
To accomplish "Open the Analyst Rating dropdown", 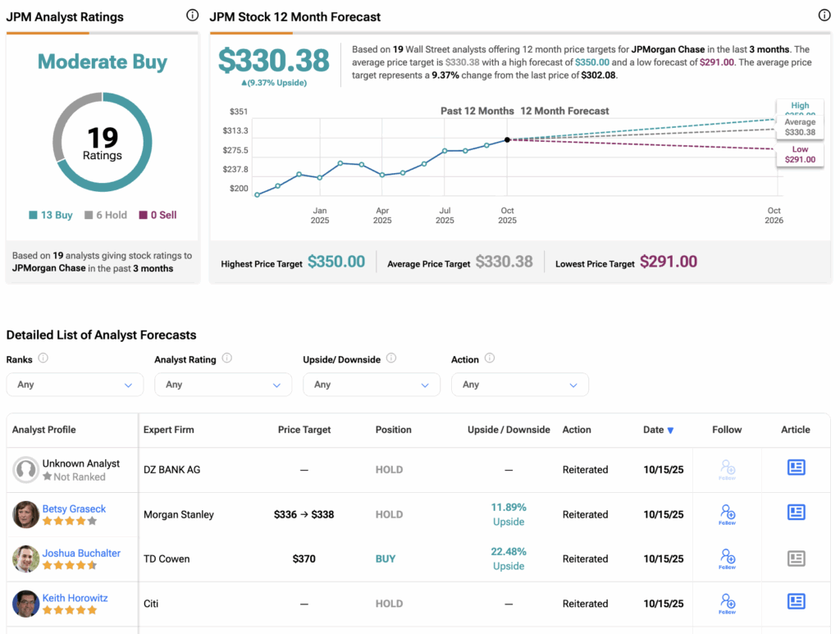I will pyautogui.click(x=223, y=385).
